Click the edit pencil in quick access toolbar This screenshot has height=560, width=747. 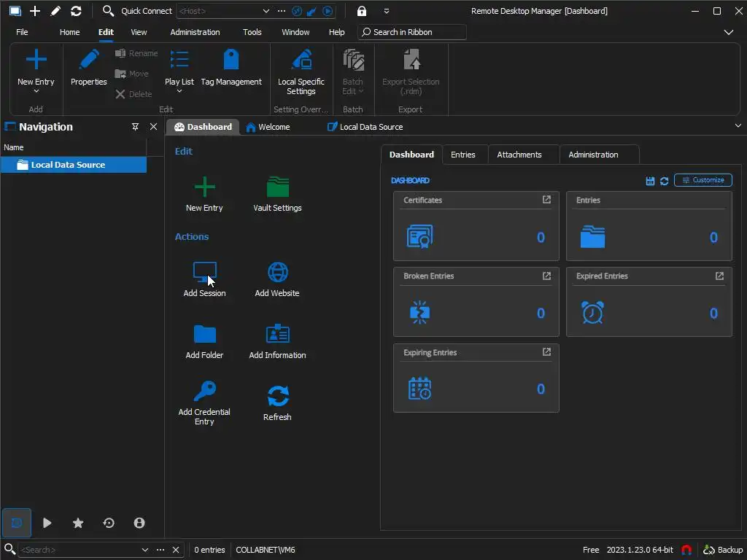coord(55,11)
